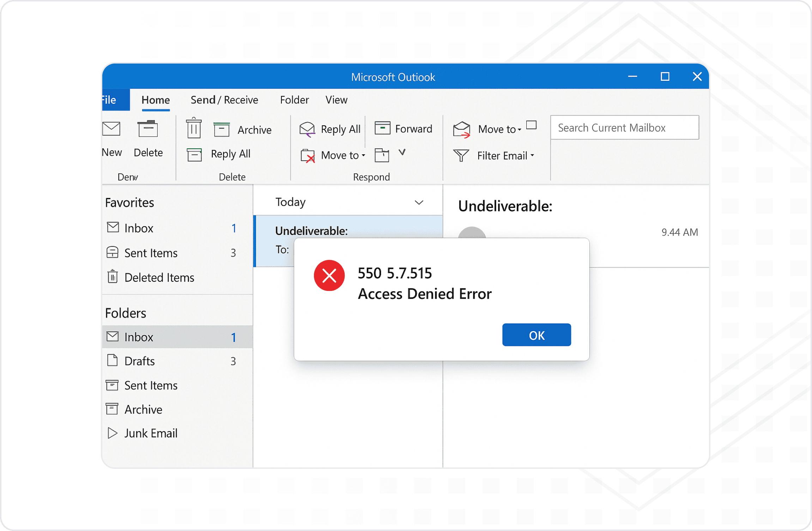812x531 pixels.
Task: Click the Search Current Mailbox field
Action: (625, 127)
